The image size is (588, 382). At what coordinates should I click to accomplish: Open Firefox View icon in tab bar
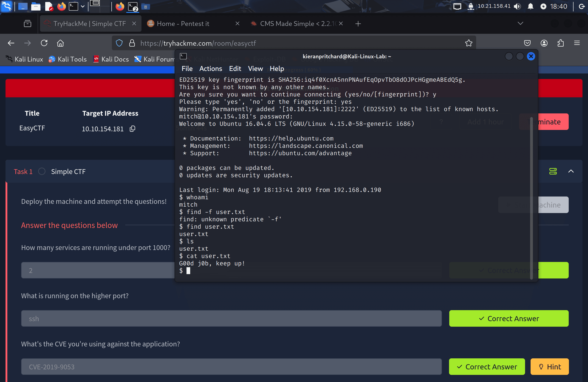click(x=27, y=24)
